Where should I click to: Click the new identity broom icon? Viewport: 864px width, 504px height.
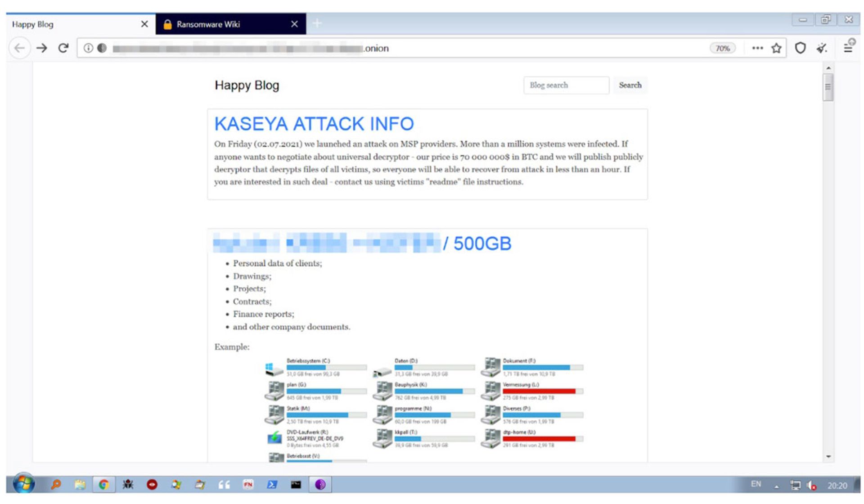point(822,48)
